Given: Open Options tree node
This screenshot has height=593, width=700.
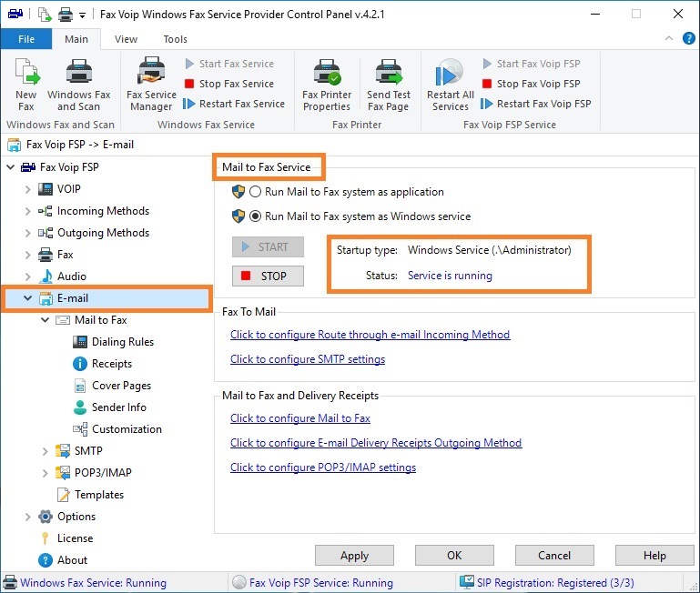Looking at the screenshot, I should [x=76, y=517].
